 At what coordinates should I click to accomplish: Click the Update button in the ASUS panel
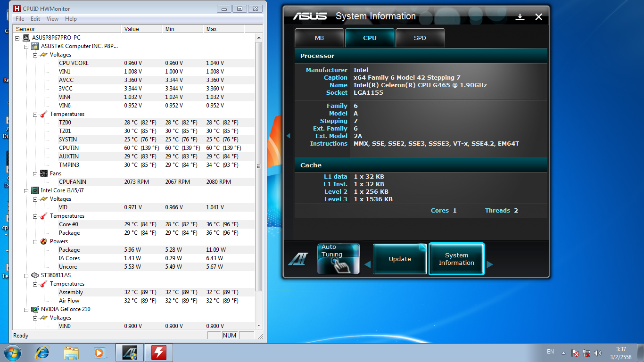point(400,259)
